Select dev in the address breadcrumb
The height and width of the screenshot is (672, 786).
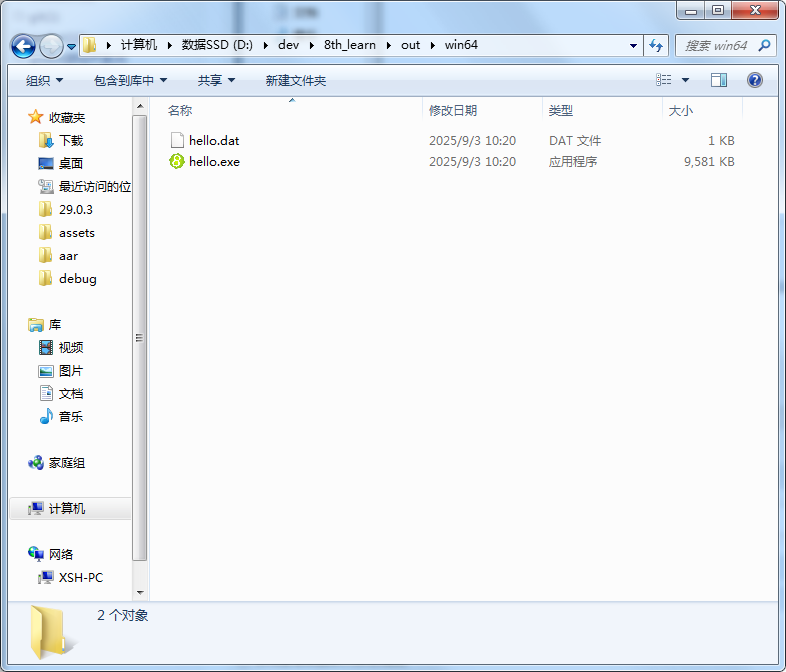(288, 45)
